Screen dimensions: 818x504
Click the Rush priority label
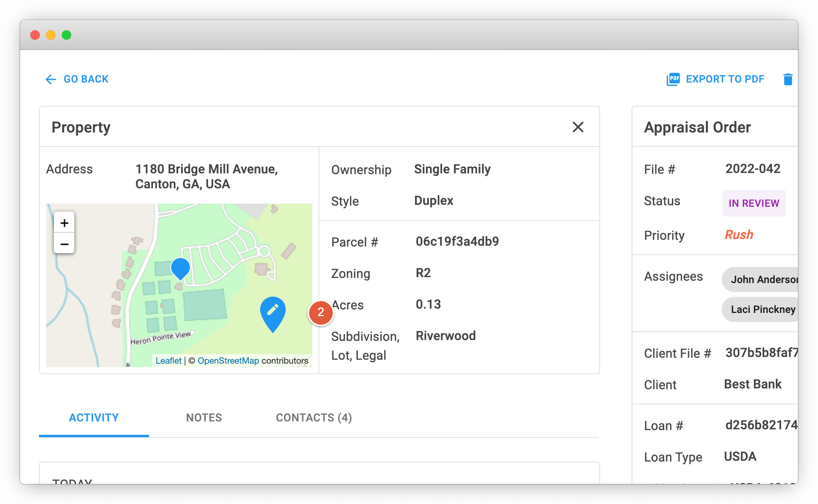739,235
